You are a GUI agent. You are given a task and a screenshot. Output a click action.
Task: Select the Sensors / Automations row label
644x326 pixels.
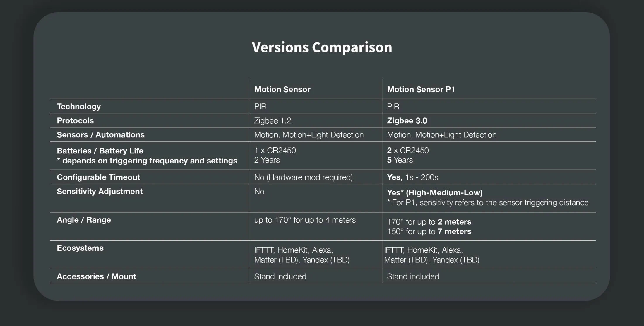[101, 135]
